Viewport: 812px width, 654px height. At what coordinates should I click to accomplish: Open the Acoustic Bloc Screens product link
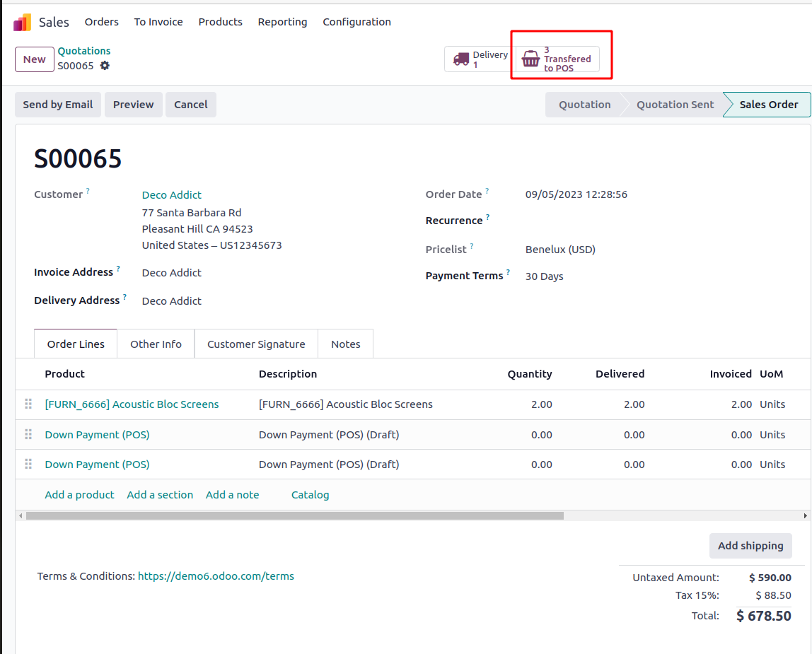[132, 404]
